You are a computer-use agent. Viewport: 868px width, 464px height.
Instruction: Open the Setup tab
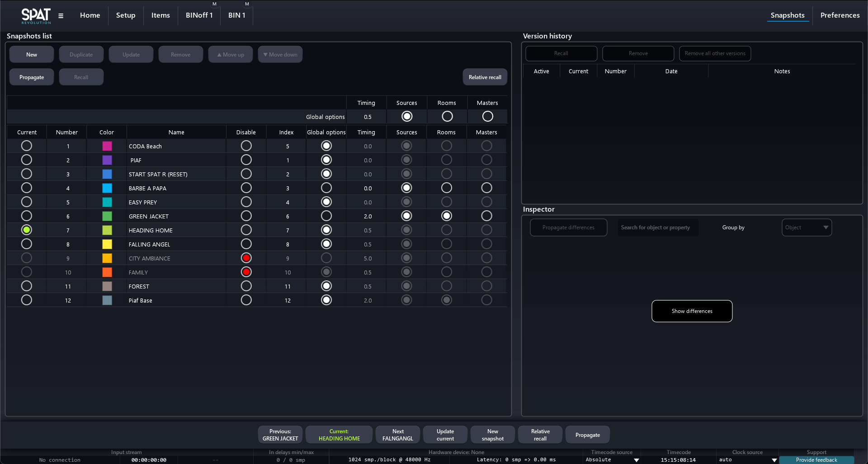pyautogui.click(x=126, y=15)
